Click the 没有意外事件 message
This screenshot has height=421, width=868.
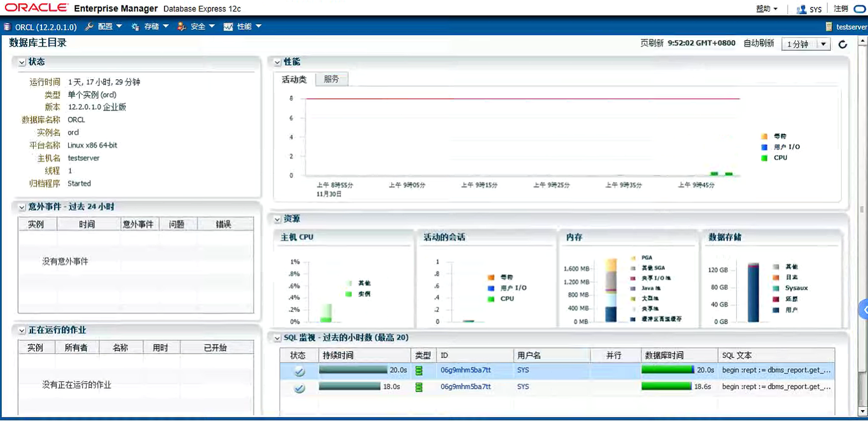[x=65, y=261]
